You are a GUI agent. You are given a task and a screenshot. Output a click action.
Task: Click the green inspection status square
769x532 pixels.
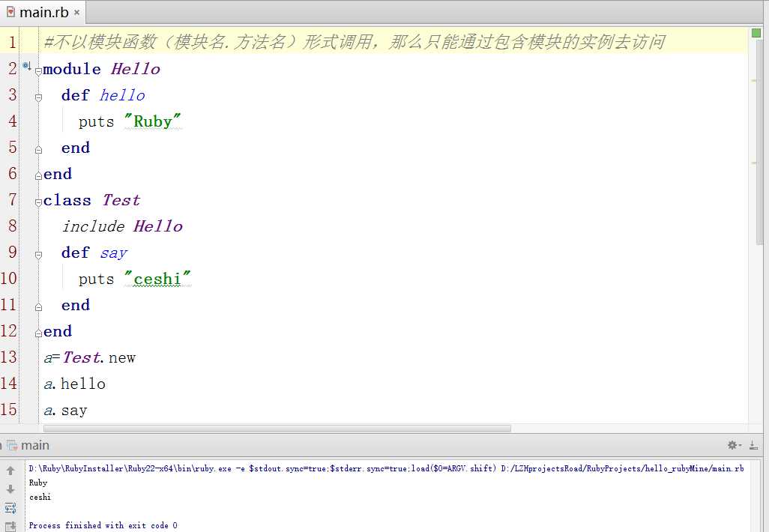click(x=756, y=33)
